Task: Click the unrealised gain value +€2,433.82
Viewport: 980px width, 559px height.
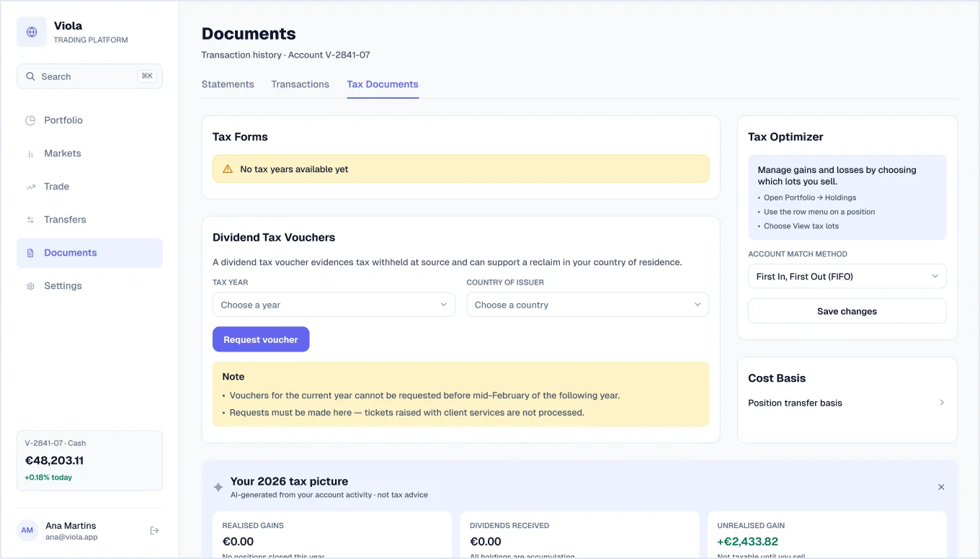Action: click(x=747, y=542)
